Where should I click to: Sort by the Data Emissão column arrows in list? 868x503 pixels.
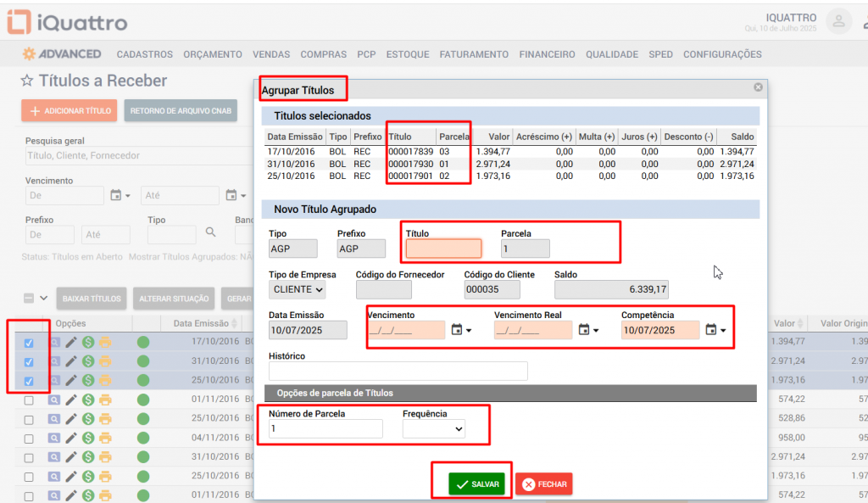[x=234, y=323]
